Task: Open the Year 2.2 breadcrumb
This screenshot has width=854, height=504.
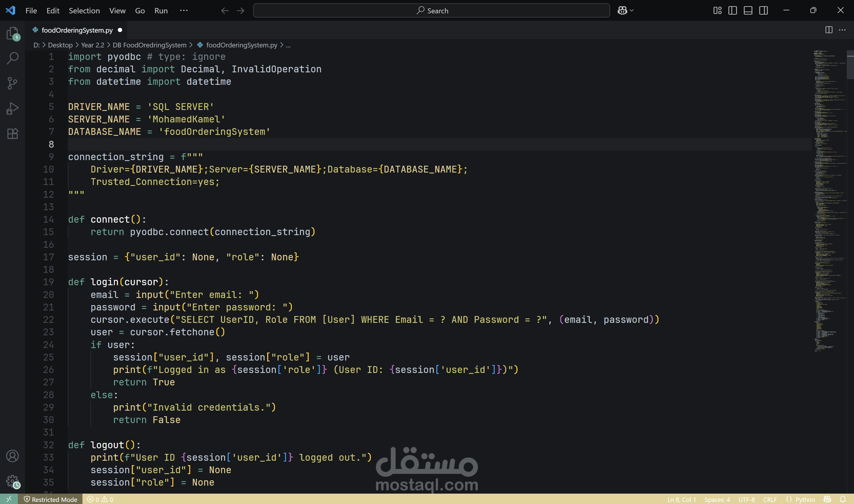Action: point(92,45)
